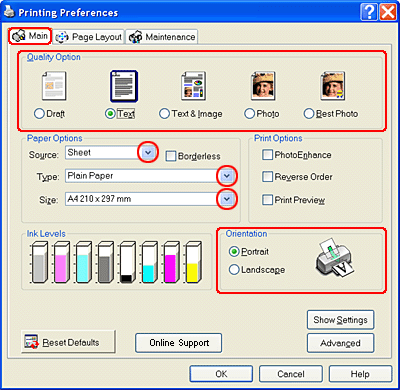Turn on the PhotoEnhance checkbox

coord(267,155)
